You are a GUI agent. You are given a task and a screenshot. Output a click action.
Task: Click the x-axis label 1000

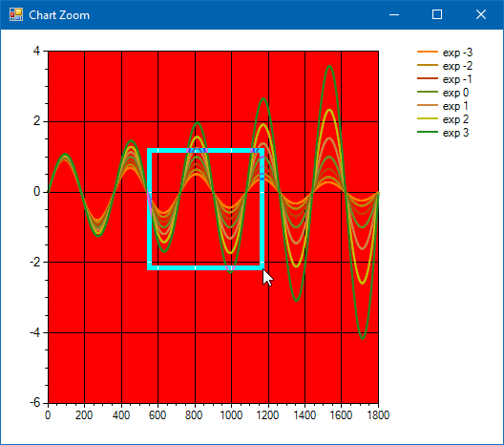(231, 415)
